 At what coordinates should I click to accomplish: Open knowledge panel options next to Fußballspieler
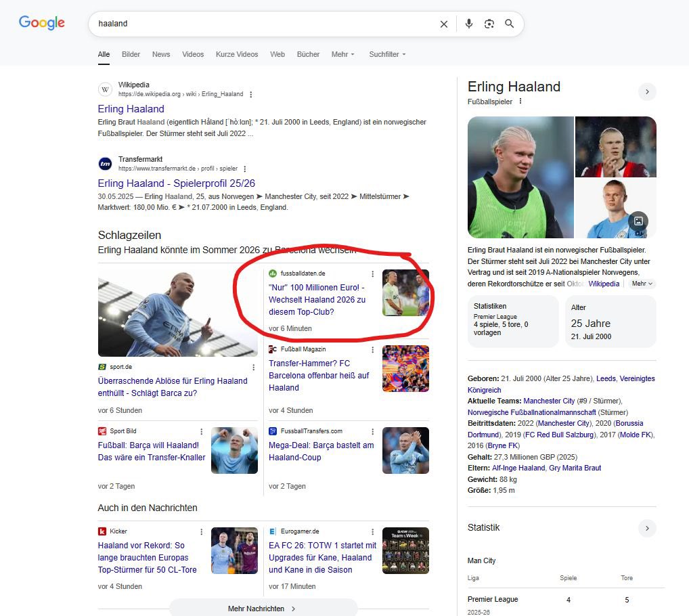pos(520,102)
